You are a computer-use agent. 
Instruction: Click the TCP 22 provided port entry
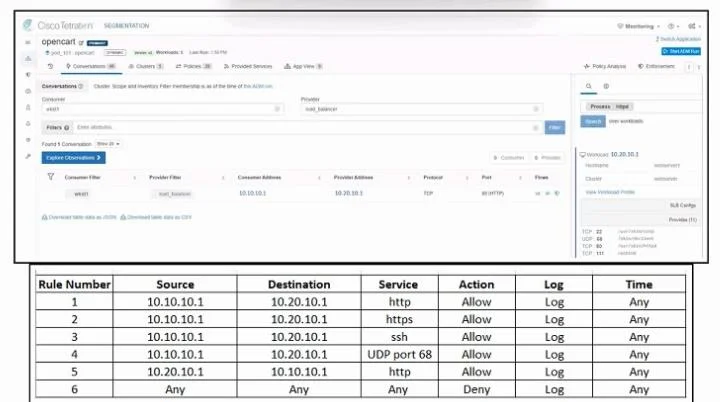[x=618, y=232]
